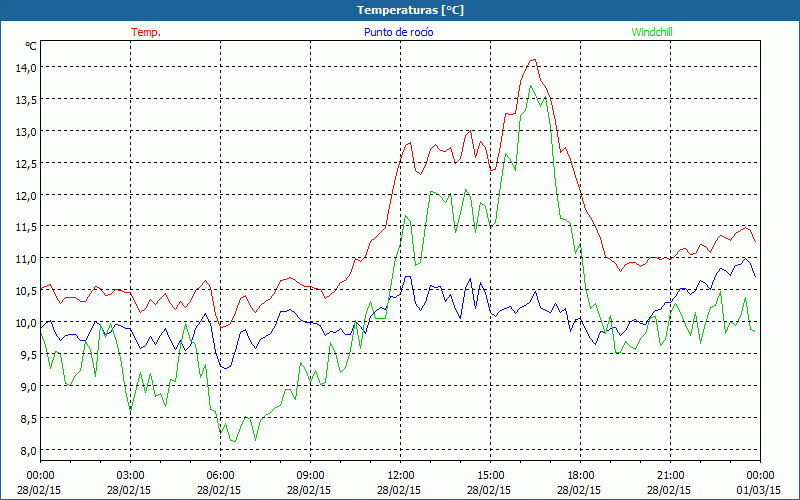This screenshot has height=500, width=800.
Task: Click the "12,5" y-axis value
Action: pos(26,163)
